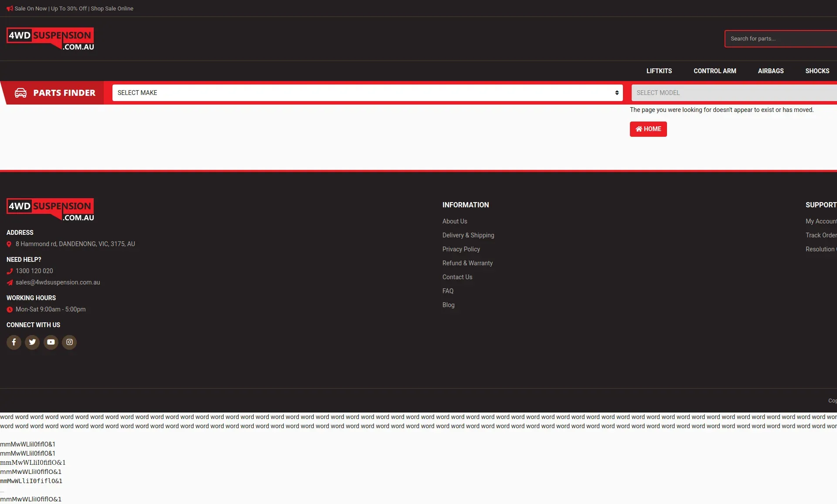The image size is (837, 504).
Task: Select the Control Arm menu item
Action: [715, 71]
